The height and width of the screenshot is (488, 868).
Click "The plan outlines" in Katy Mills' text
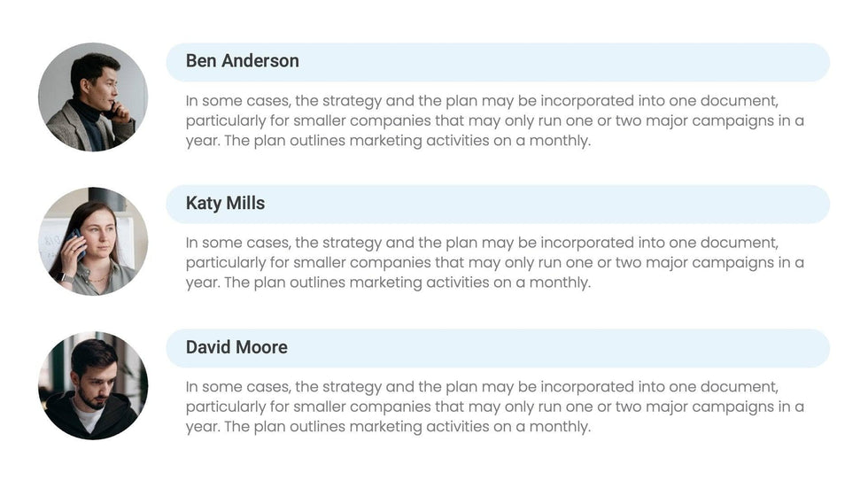[x=283, y=283]
